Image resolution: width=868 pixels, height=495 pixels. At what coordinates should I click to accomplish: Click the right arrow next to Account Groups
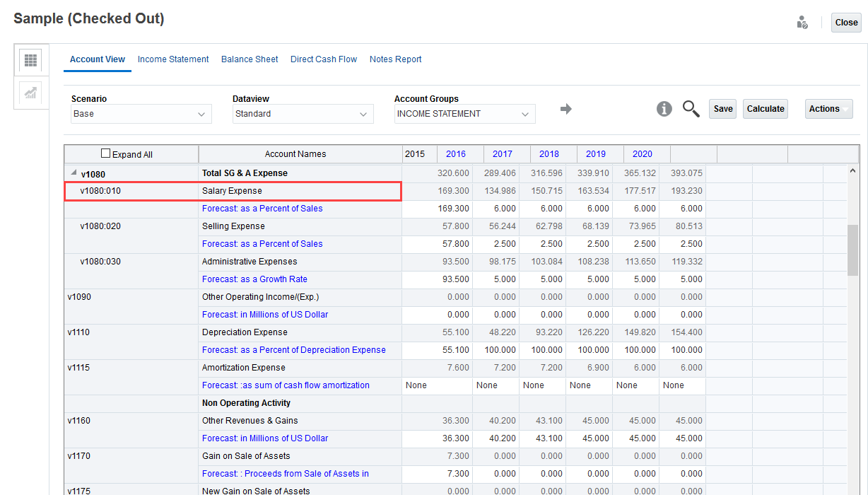(x=565, y=109)
